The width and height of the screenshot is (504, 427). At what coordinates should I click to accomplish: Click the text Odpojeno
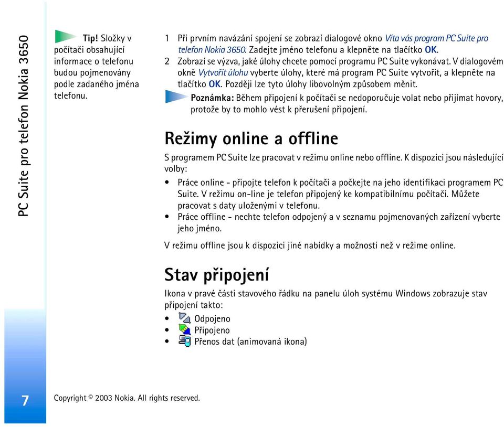point(212,319)
